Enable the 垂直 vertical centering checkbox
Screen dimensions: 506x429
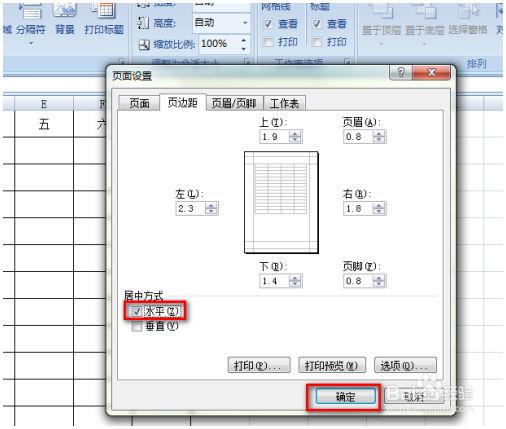(136, 326)
